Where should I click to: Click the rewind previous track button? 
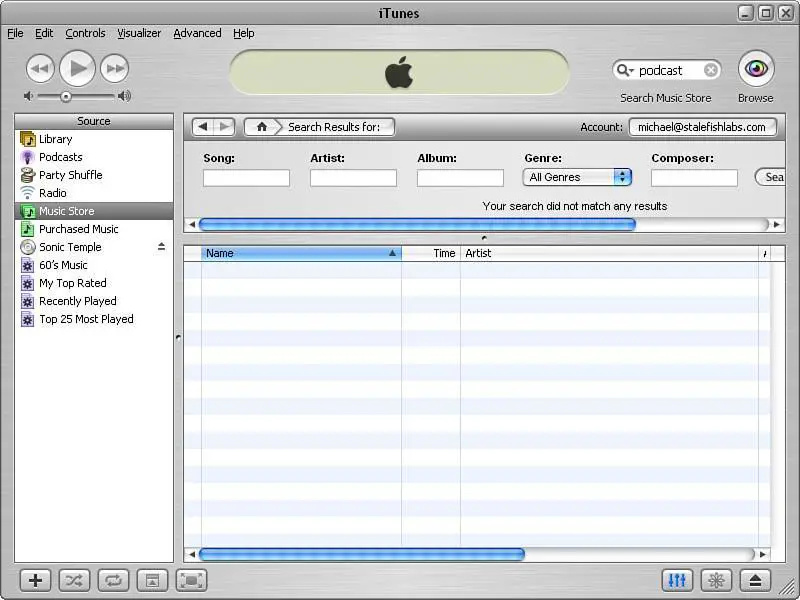point(40,68)
